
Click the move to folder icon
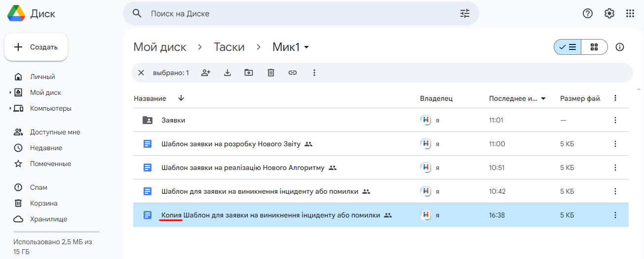point(249,73)
